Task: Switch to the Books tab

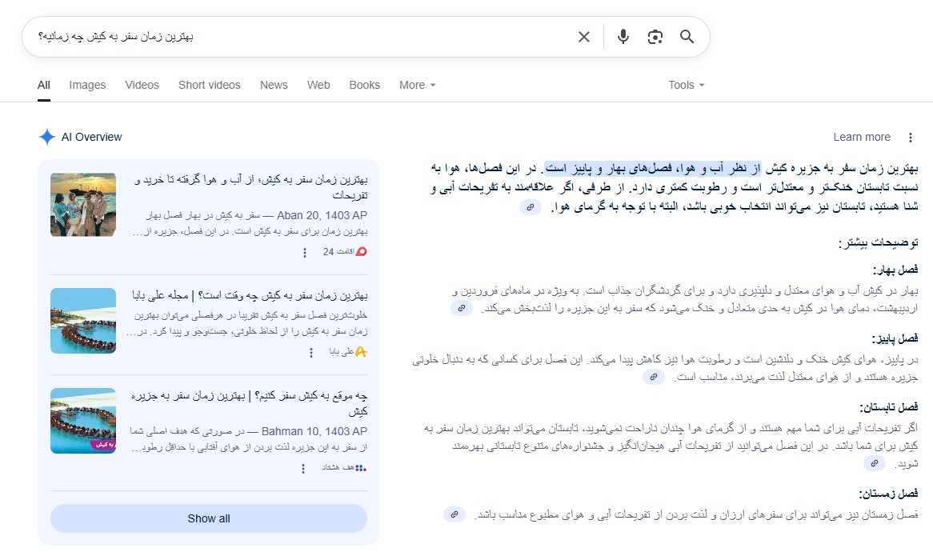Action: tap(365, 85)
